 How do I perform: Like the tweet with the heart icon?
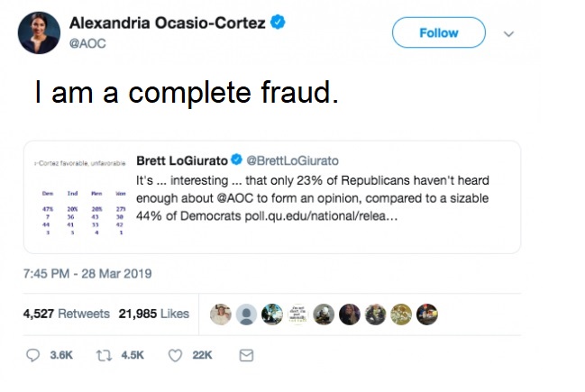(176, 355)
